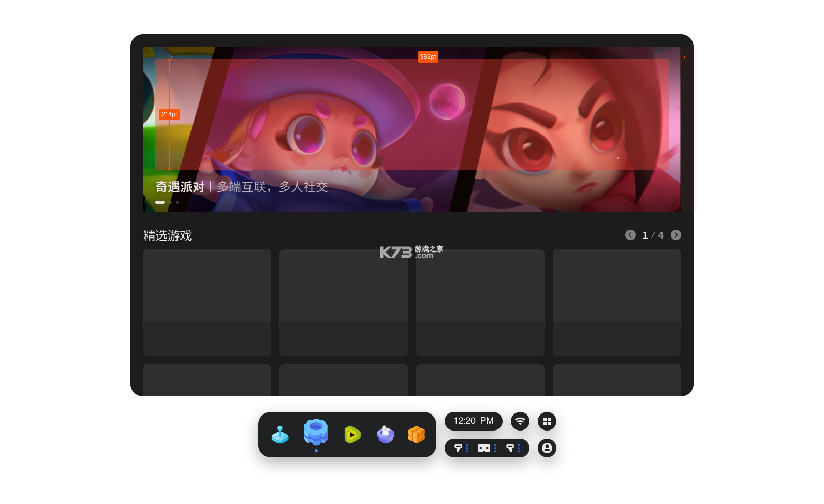Click the 12:20 PM clock pill
Screen dimensions: 824x504
point(474,421)
